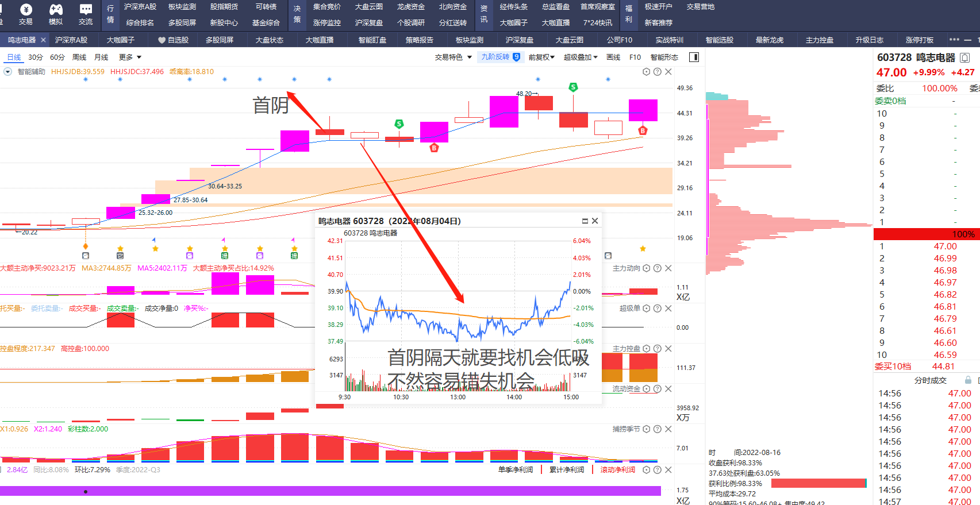Click the copy icon next to 鸣志电器 stock name
980x505 pixels.
965,57
